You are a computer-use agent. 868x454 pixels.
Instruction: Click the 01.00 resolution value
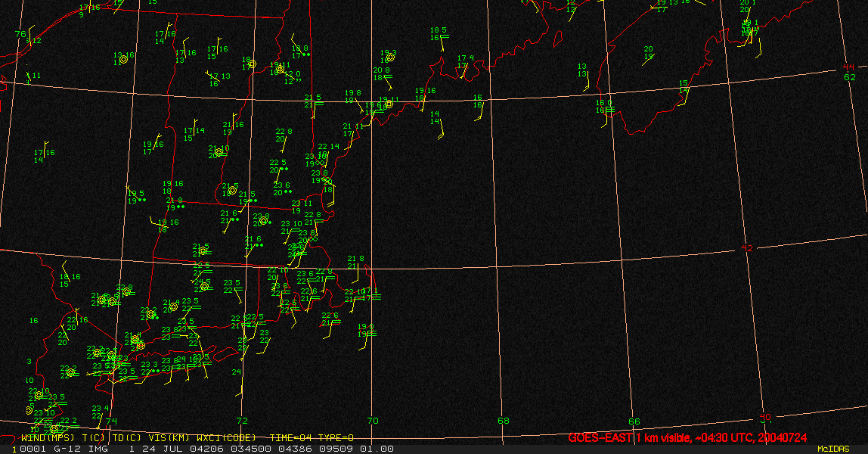coord(377,449)
